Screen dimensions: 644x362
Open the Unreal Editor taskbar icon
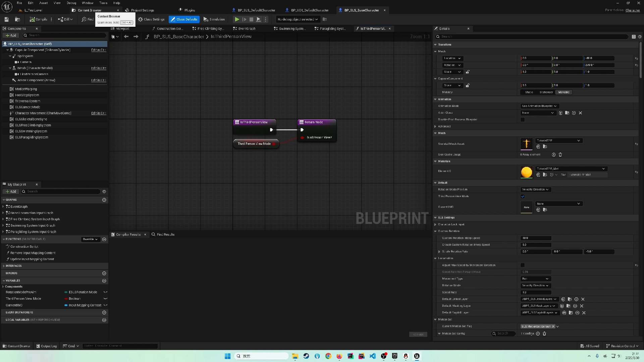click(x=417, y=356)
